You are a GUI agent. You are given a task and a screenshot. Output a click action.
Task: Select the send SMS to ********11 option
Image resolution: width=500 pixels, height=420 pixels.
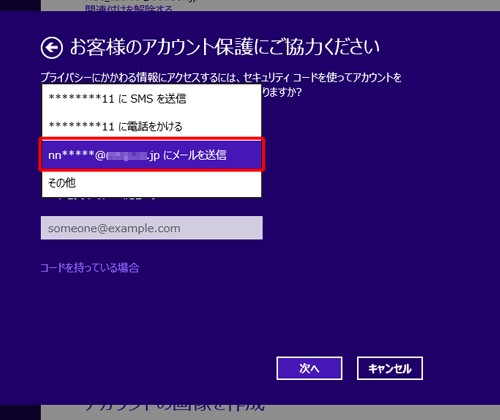pos(152,99)
